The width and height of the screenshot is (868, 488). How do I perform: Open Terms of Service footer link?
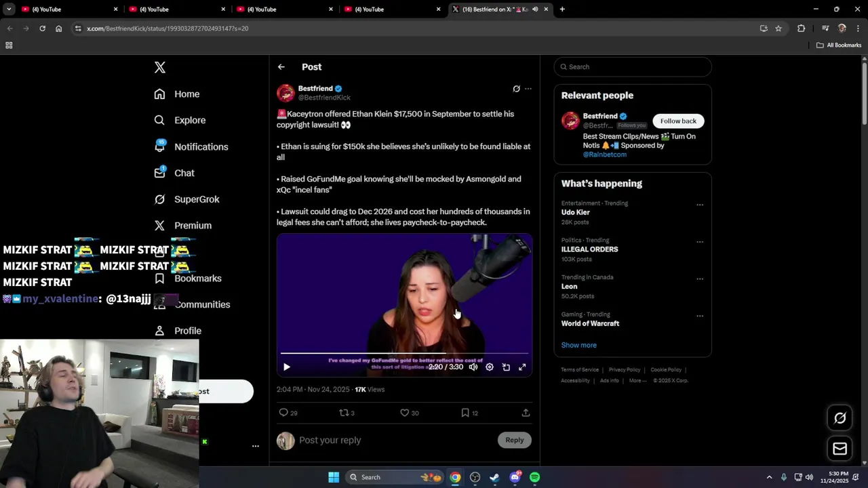(580, 369)
